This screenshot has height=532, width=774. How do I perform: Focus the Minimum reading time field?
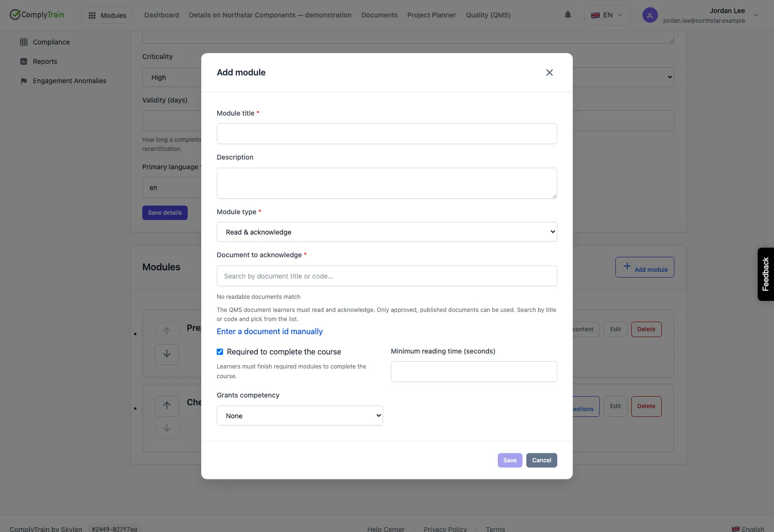tap(474, 371)
